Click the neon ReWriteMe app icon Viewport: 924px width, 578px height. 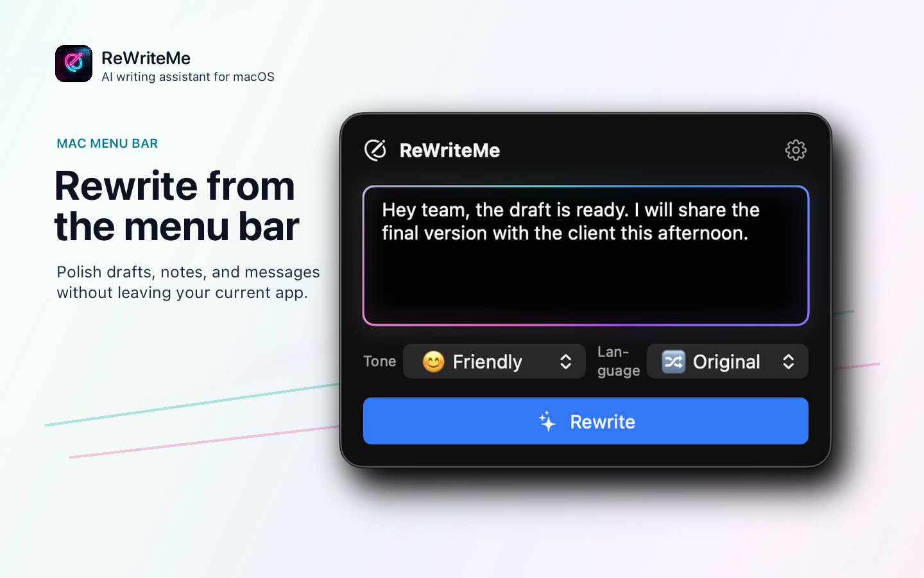(x=74, y=64)
